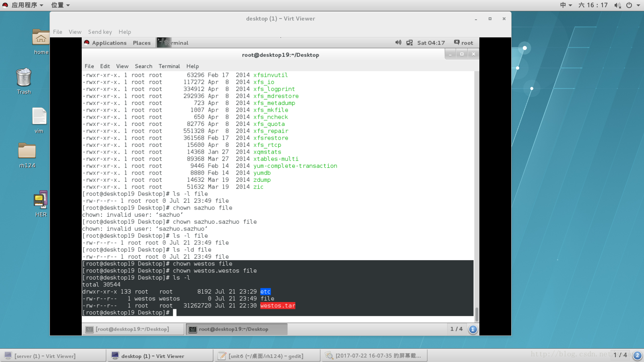Open terminal Edit menu
Viewport: 644px width, 362px height.
(x=105, y=66)
